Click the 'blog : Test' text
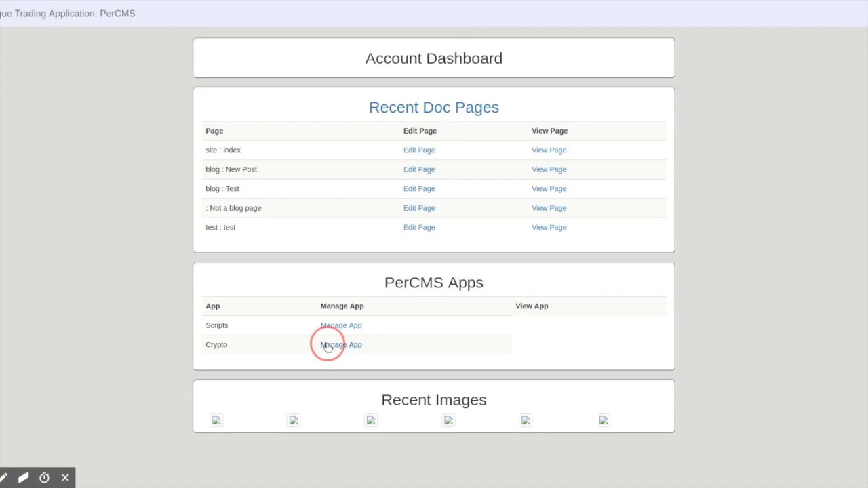The width and height of the screenshot is (868, 488). coord(222,188)
